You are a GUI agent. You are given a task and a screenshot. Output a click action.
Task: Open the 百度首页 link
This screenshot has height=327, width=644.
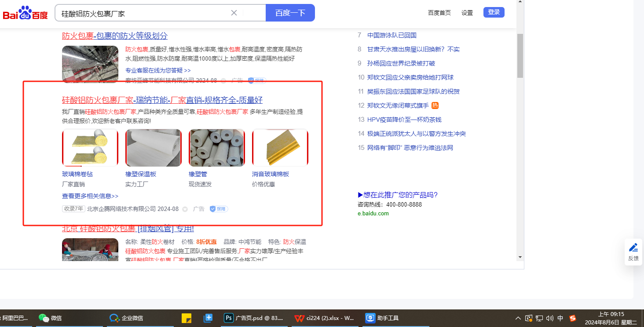(439, 13)
